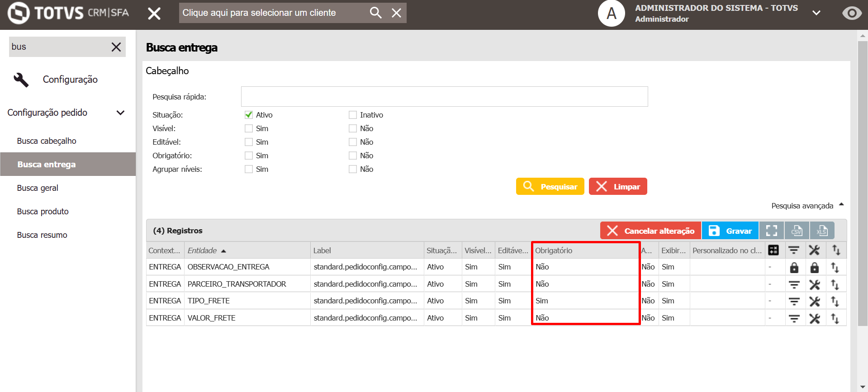
Task: Click filter icon in TIPO_FRETE row
Action: 794,301
